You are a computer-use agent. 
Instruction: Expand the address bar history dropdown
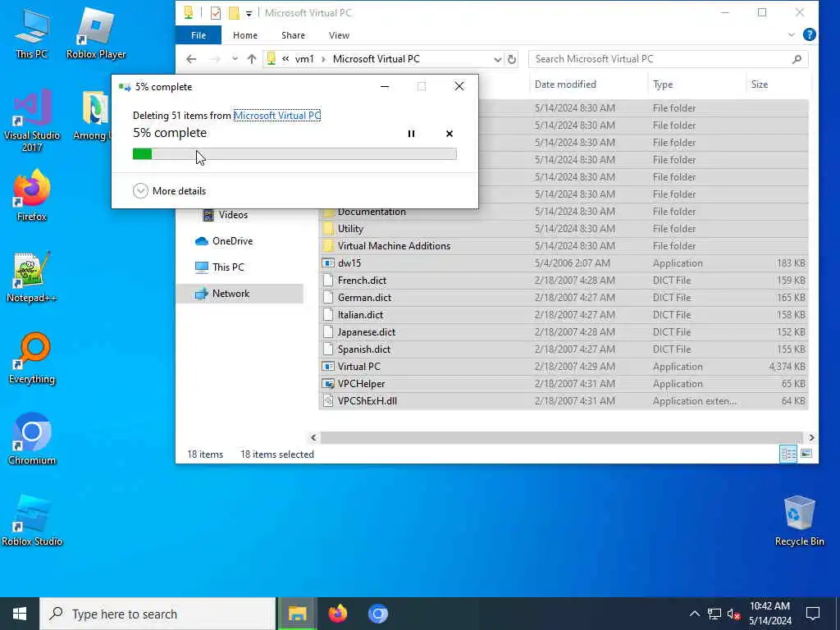[x=498, y=59]
